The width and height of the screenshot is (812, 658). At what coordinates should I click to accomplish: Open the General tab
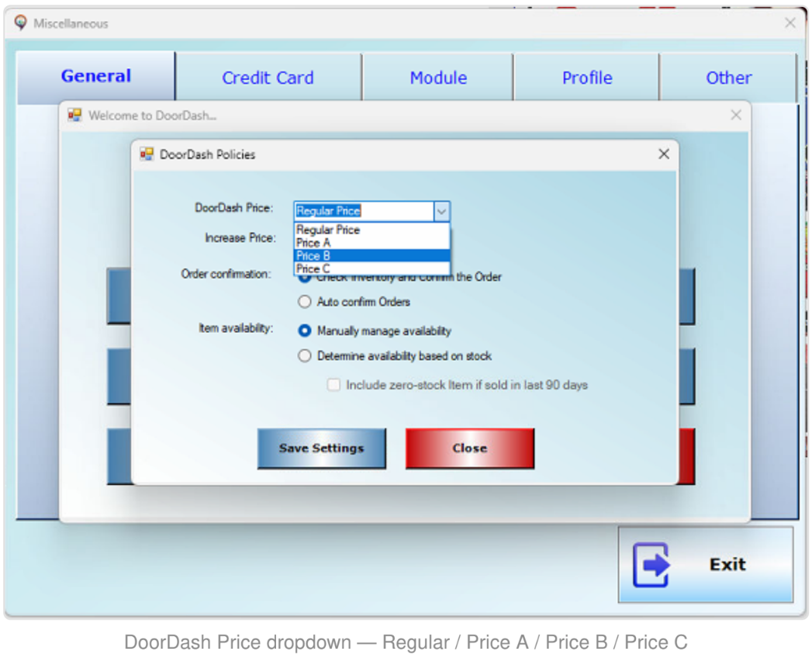pyautogui.click(x=96, y=76)
